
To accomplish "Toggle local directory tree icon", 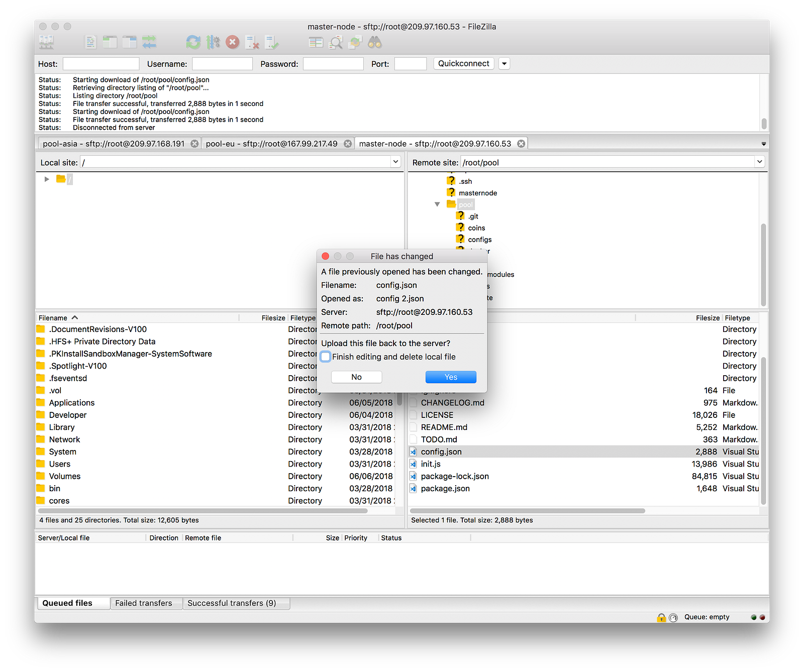I will click(110, 42).
